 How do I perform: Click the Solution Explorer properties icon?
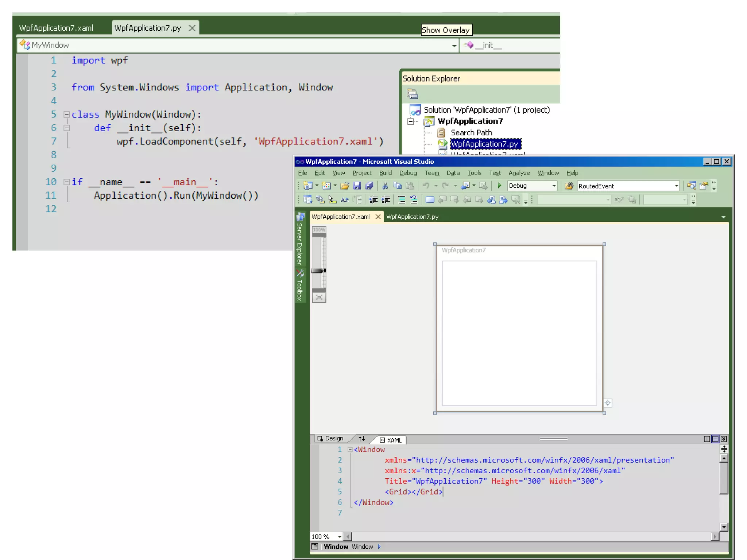[412, 94]
